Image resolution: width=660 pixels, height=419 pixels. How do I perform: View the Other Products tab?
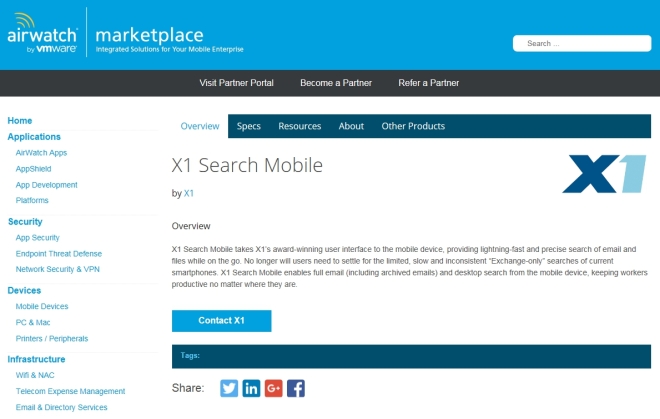click(x=413, y=126)
